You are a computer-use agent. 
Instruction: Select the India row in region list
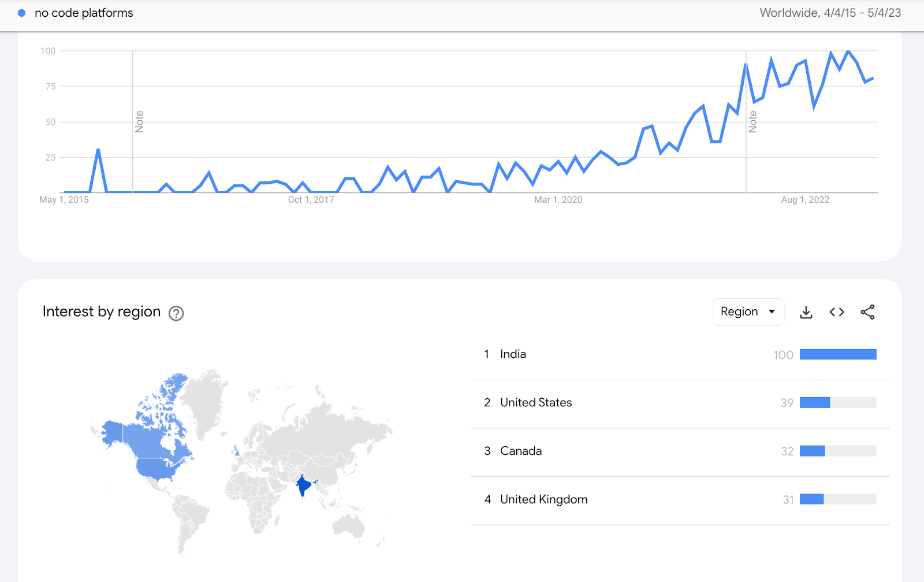(680, 355)
